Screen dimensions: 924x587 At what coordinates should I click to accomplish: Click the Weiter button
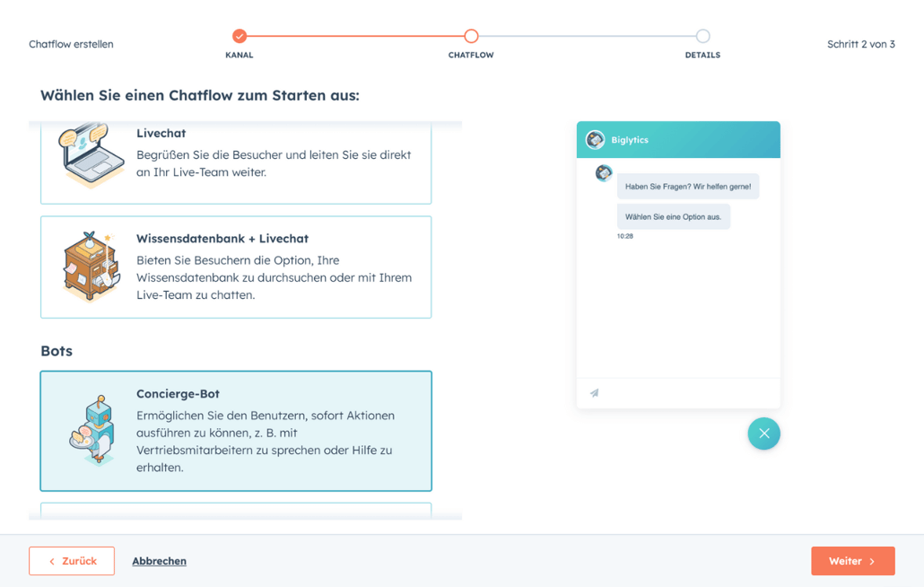(853, 561)
